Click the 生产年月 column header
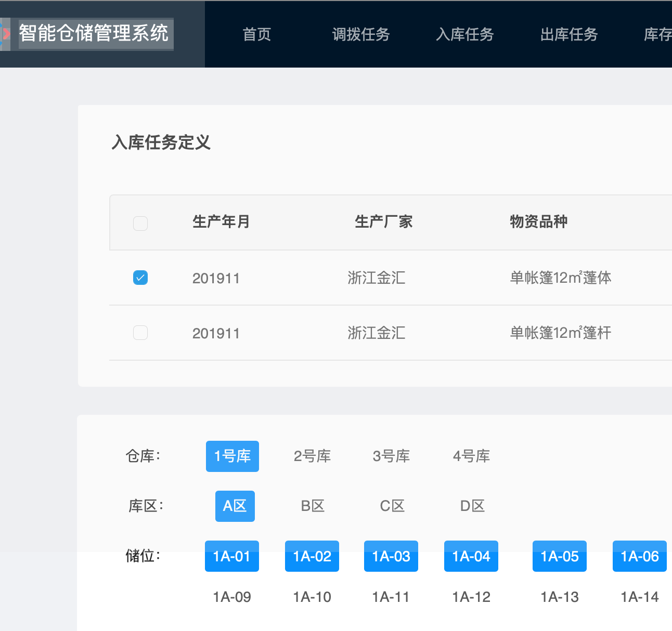The height and width of the screenshot is (631, 672). coord(222,222)
